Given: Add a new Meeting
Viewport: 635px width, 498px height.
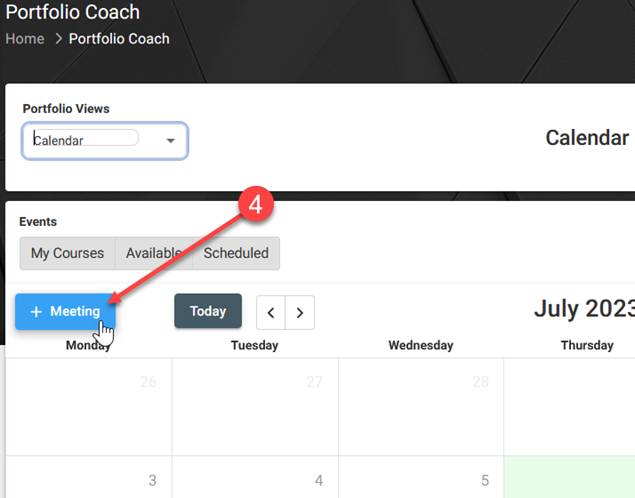Looking at the screenshot, I should 65,311.
